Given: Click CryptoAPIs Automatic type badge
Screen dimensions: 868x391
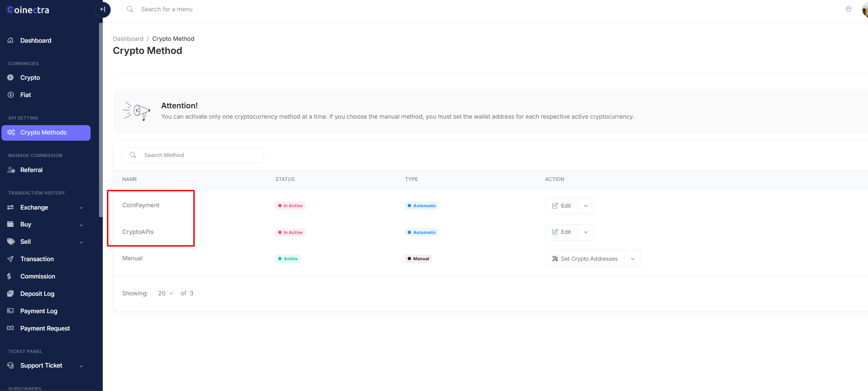Looking at the screenshot, I should (x=422, y=233).
